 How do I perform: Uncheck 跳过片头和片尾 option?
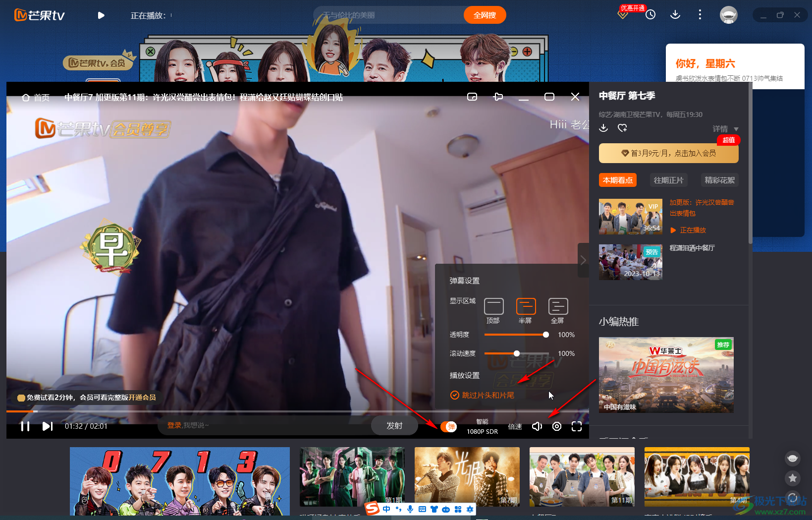482,395
